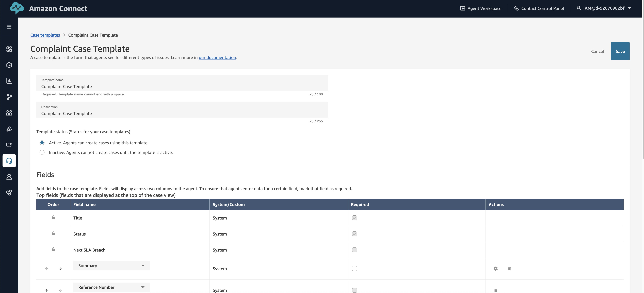Open the headset cases icon in sidebar
The width and height of the screenshot is (644, 293).
(9, 161)
